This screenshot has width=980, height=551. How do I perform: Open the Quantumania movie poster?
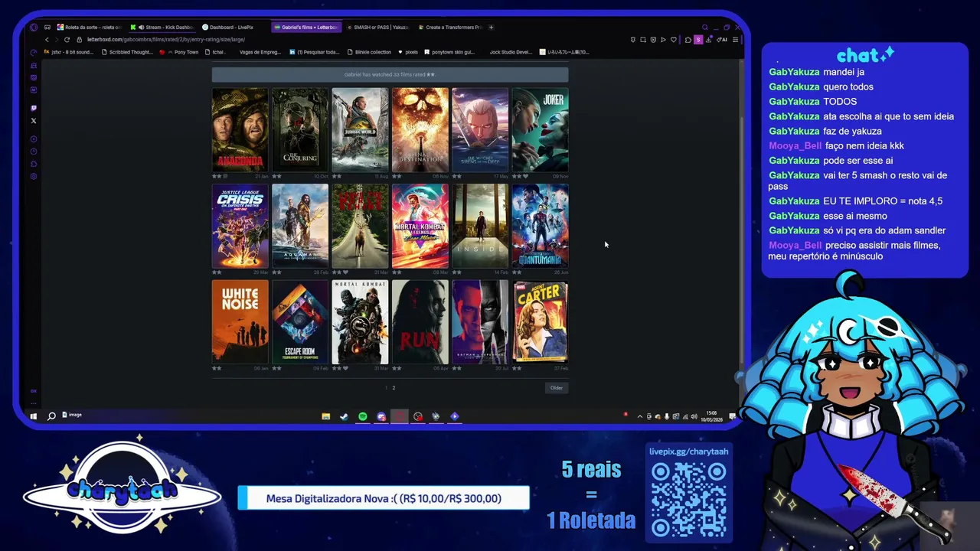click(540, 226)
